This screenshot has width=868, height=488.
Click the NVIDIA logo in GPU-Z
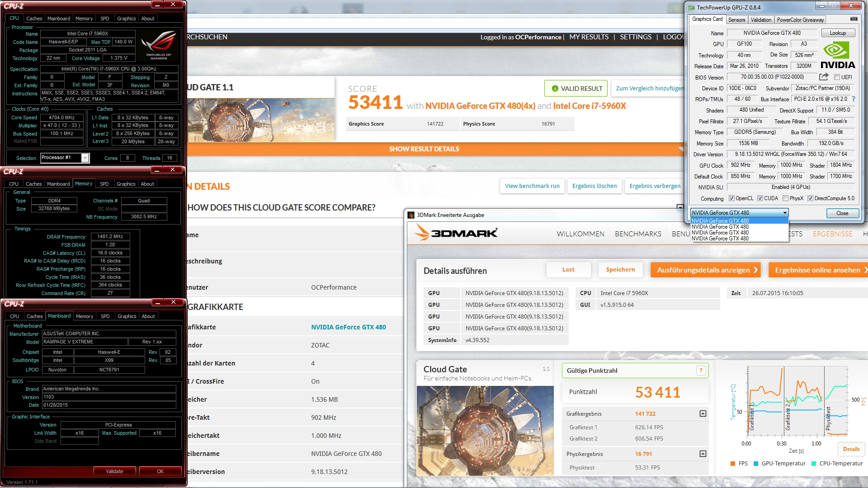838,55
